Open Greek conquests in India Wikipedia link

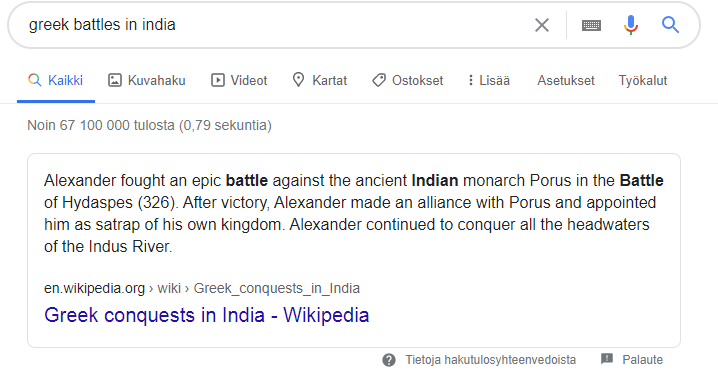tap(207, 315)
